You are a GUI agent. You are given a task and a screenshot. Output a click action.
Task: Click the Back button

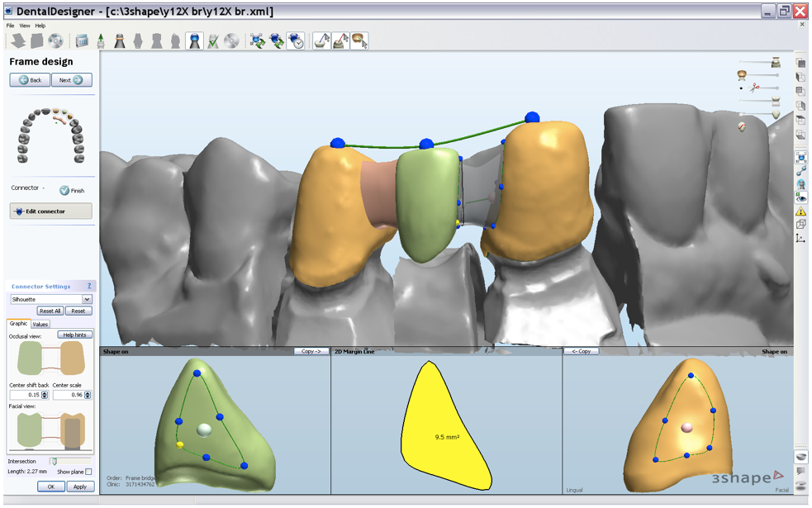tap(30, 80)
